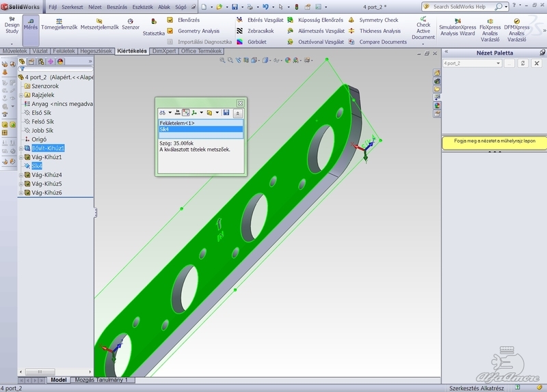Expand the Bővít-Kihúz1 feature node
Screen dimensions: 547x392
[x=21, y=148]
